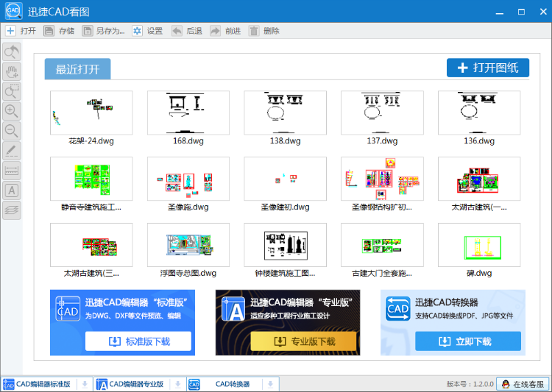The height and width of the screenshot is (392, 552).
Task: Open the 钟楼建筑施工图 thumbnail
Action: 285,245
